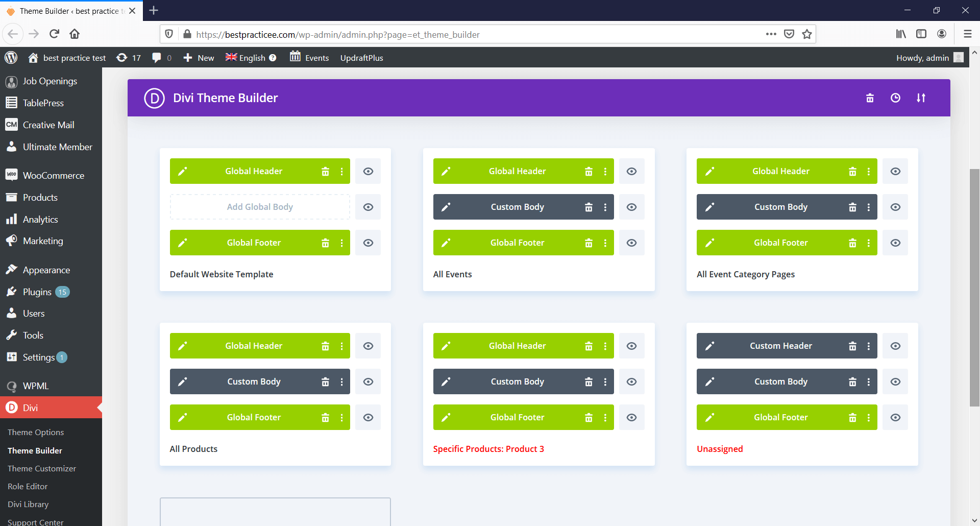Delete Custom Body in All Events template
The width and height of the screenshot is (980, 526).
589,207
